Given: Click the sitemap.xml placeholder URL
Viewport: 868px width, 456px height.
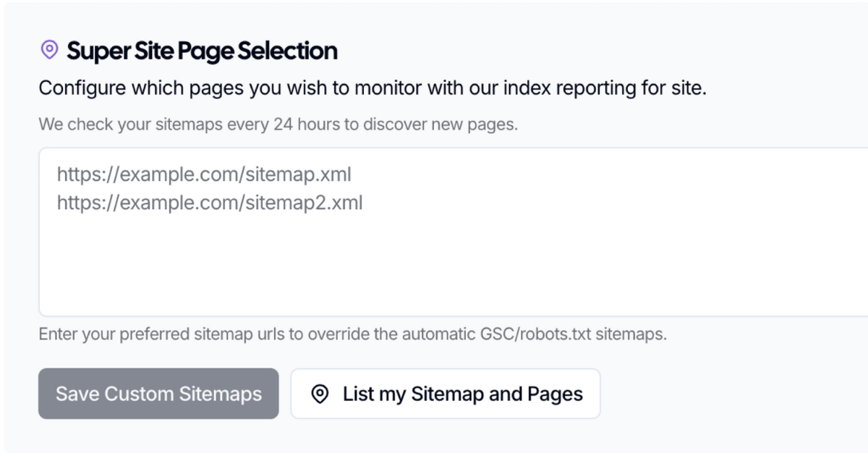Looking at the screenshot, I should pos(203,174).
